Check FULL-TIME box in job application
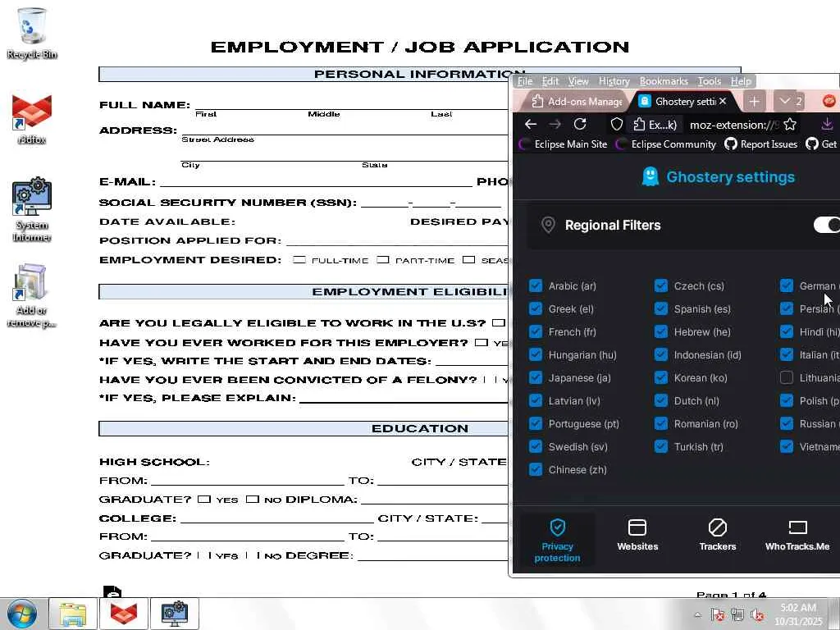Screen dimensions: 840x630 299,260
